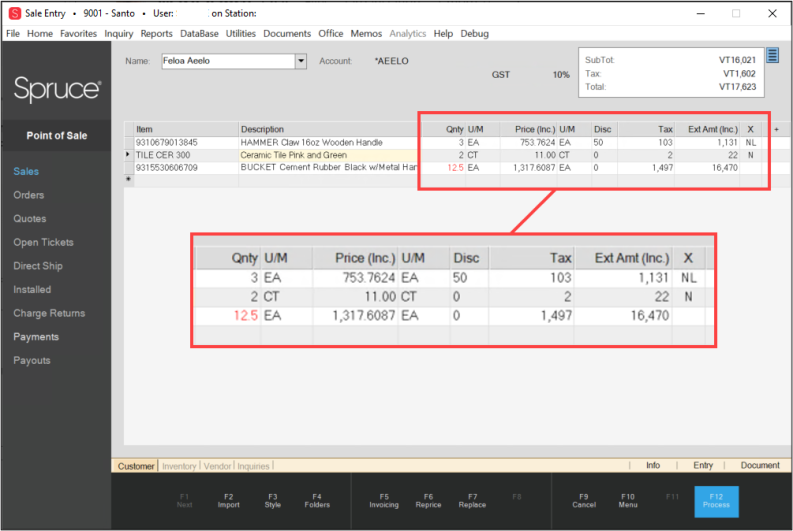Open Open Tickets in the sidebar
Viewport: 793px width, 531px height.
43,243
